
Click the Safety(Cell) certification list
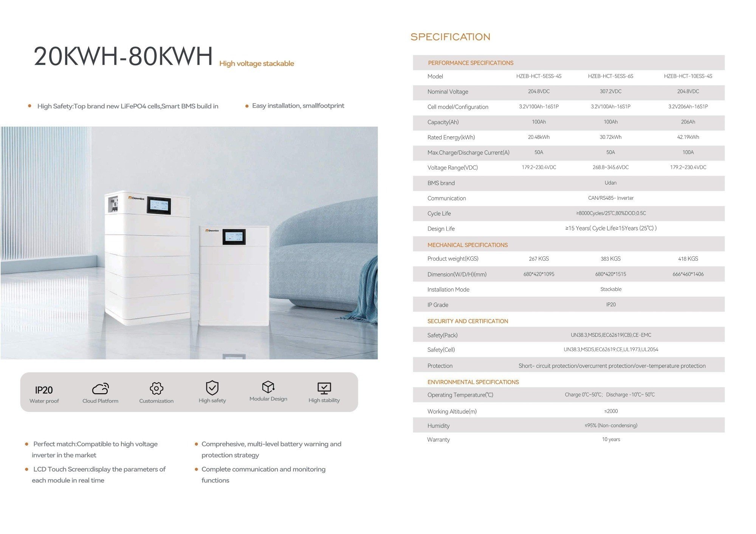(611, 349)
